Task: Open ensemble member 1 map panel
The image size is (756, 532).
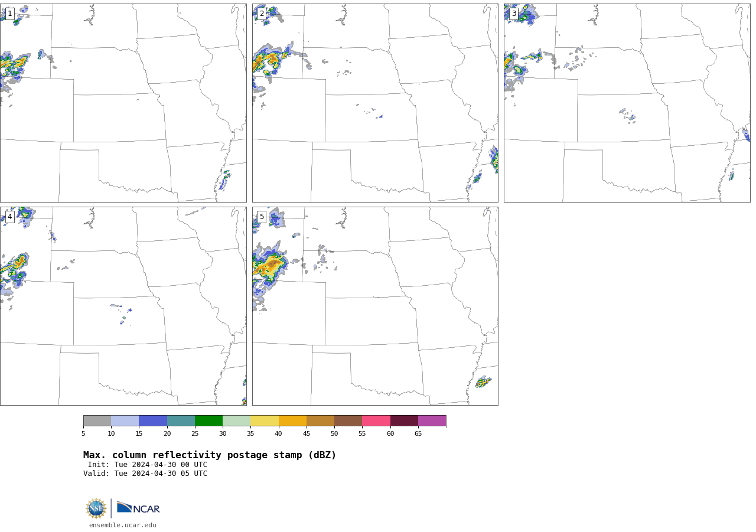Action: click(x=123, y=103)
